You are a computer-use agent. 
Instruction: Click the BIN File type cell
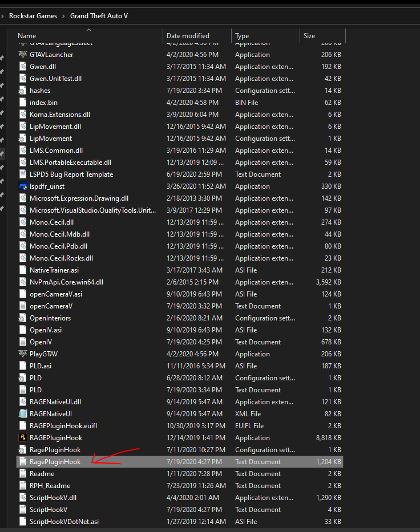pos(247,103)
